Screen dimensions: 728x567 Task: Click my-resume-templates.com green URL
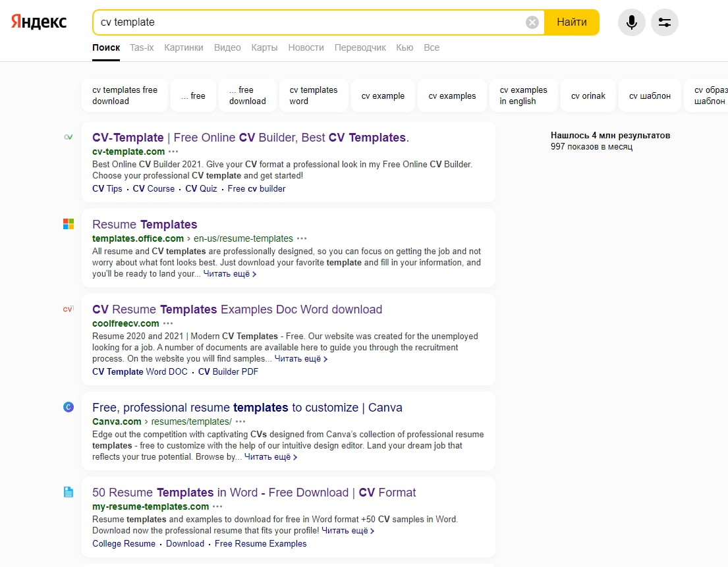150,506
